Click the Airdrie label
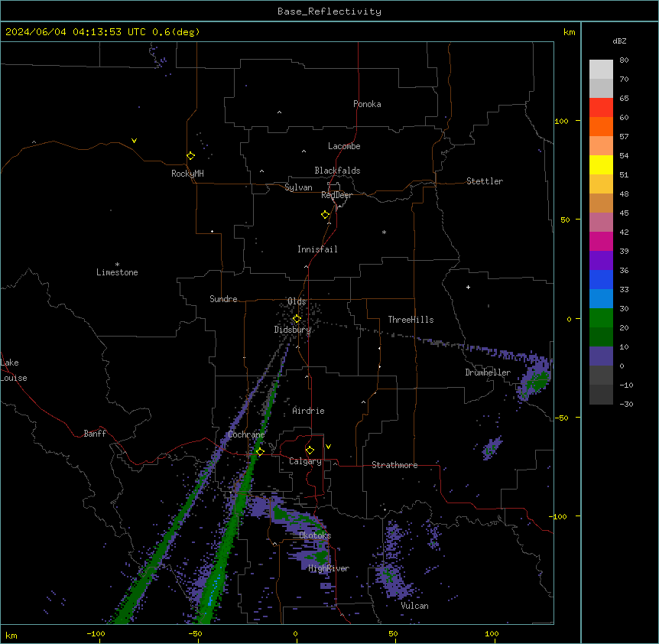Image resolution: width=659 pixels, height=644 pixels. (308, 411)
